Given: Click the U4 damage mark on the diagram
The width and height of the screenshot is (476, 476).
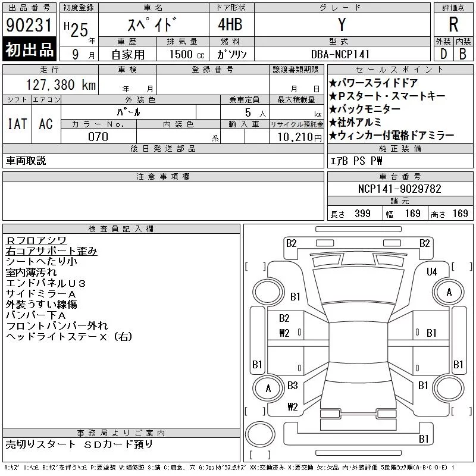Looking at the screenshot, I should point(431,272).
